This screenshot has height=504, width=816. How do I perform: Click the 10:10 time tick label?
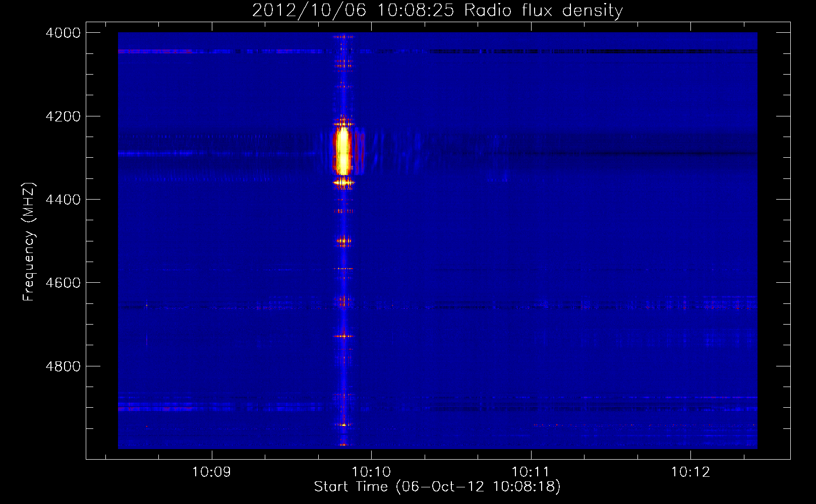[x=371, y=472]
